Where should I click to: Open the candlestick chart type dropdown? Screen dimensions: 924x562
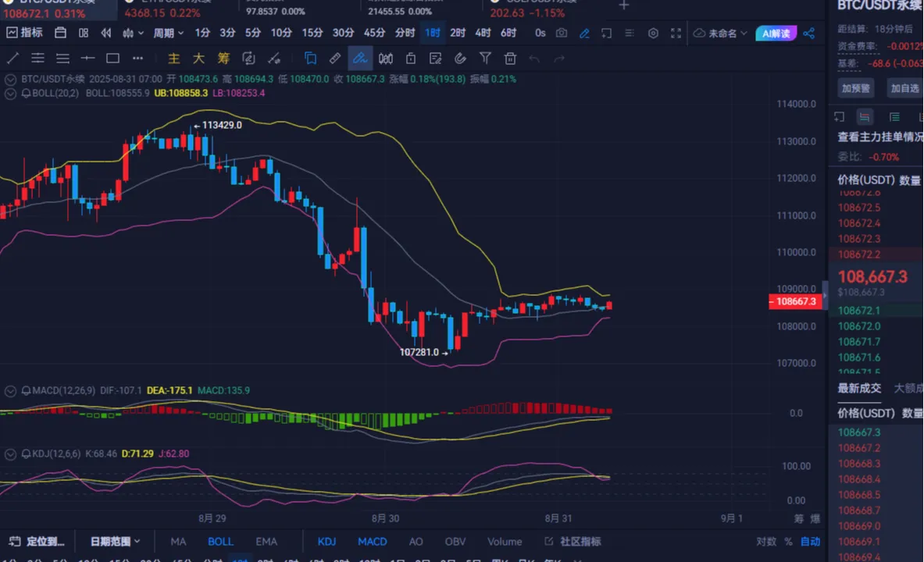pos(133,33)
